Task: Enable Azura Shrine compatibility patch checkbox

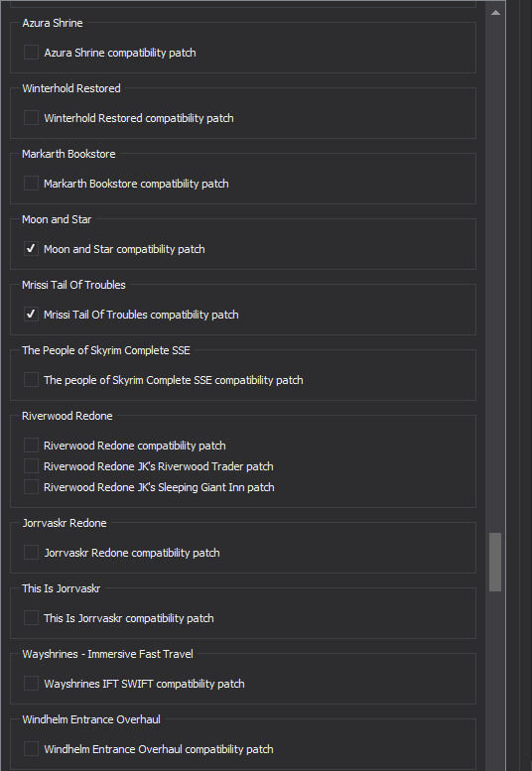Action: coord(31,53)
